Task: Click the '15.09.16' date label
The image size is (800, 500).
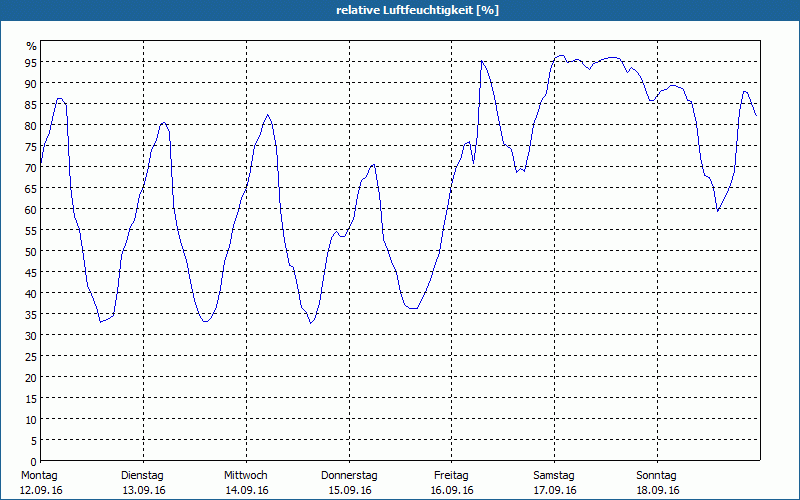Action: (350, 490)
